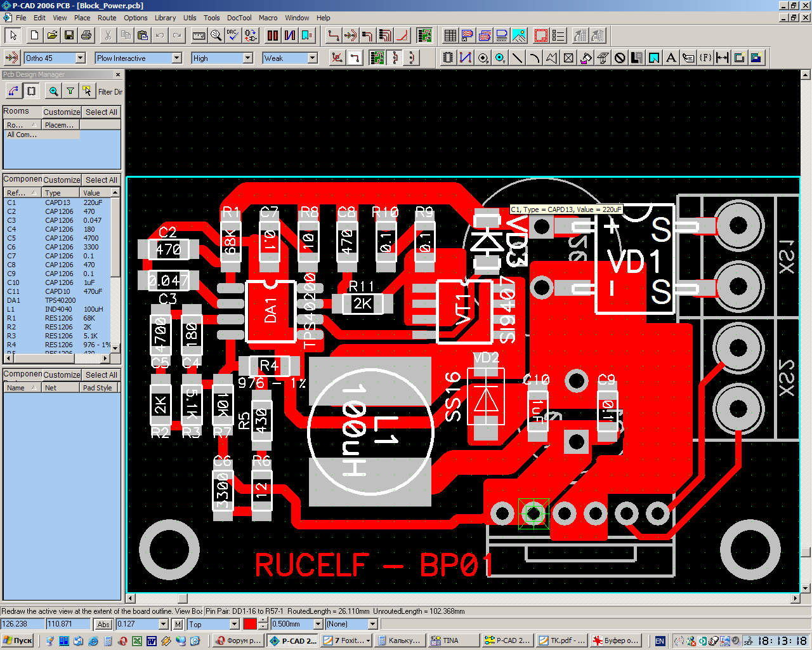Open the Пуск start button
Screen dimensions: 812x650
[18, 641]
